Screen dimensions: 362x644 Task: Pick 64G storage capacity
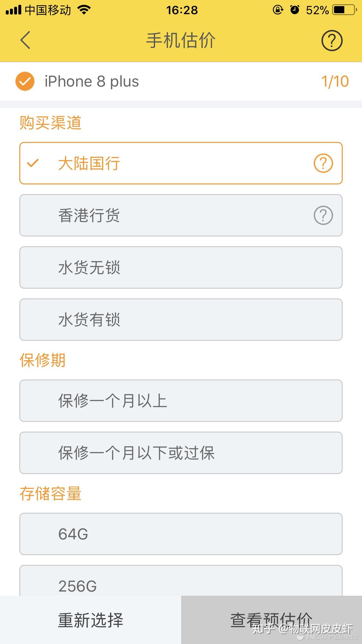point(181,534)
